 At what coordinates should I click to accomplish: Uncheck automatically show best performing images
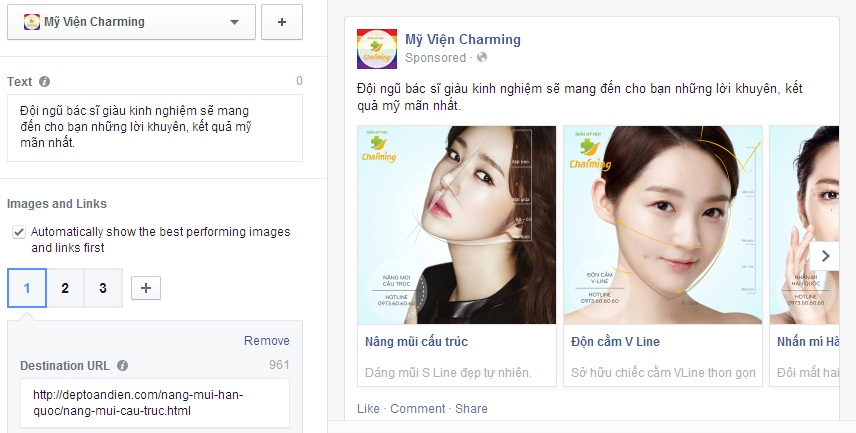coord(19,232)
